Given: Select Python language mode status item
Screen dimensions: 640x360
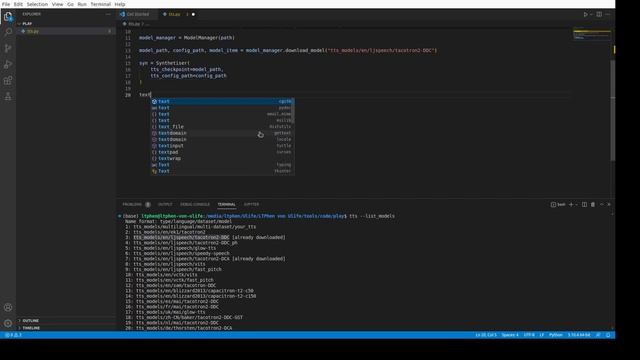Looking at the screenshot, I should click(556, 335).
